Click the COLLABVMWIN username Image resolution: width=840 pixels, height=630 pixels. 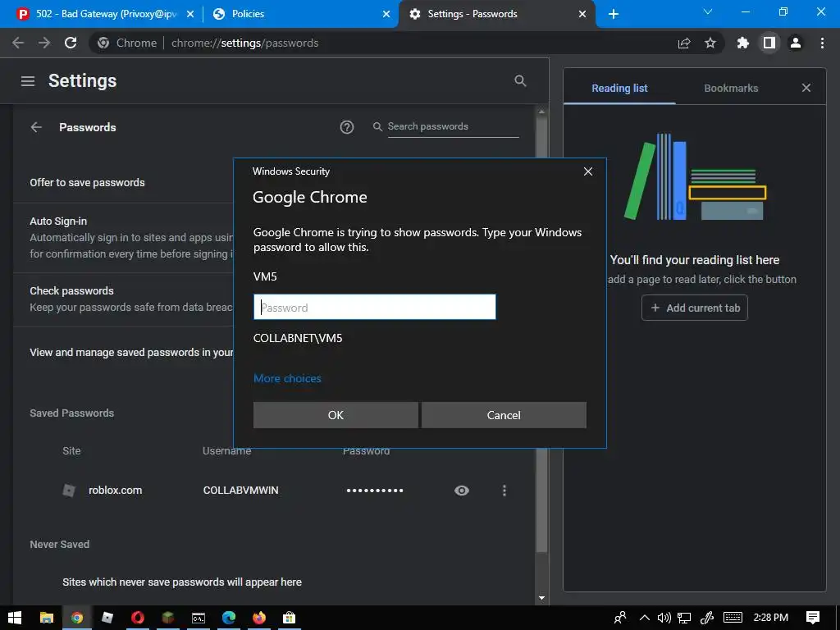[240, 491]
